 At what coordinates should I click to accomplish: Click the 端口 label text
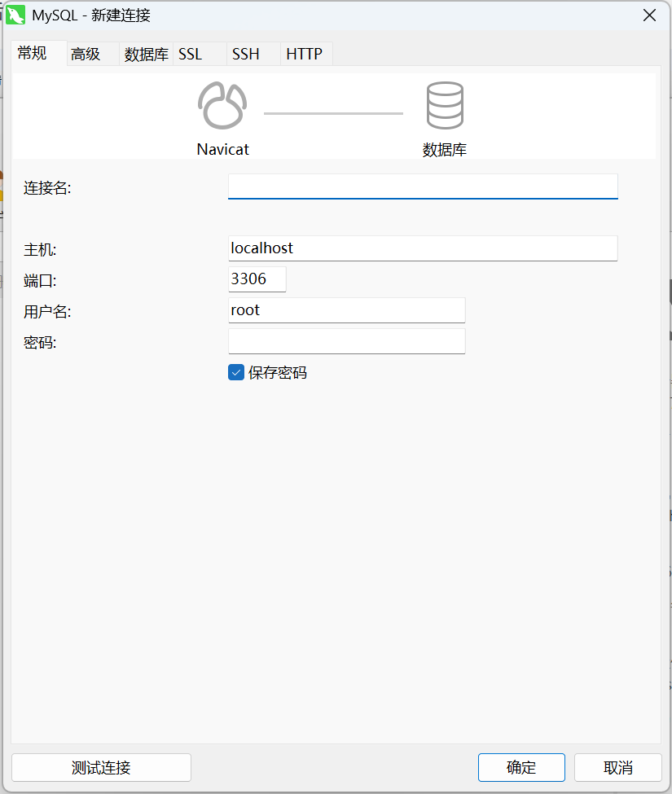pos(39,280)
